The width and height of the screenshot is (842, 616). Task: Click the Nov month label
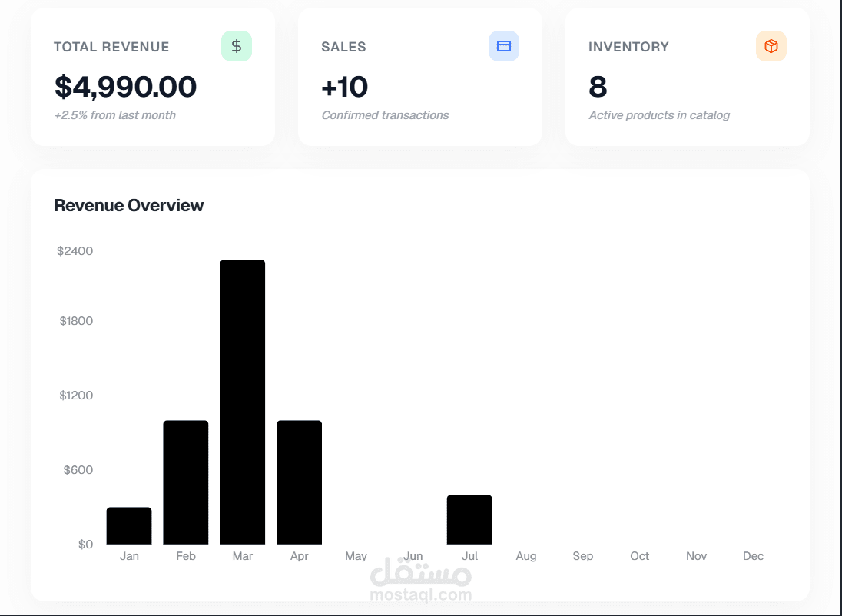pyautogui.click(x=697, y=556)
